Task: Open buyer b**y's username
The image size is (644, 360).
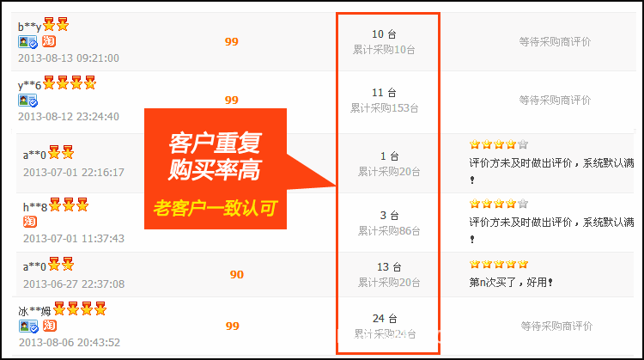Action: pyautogui.click(x=29, y=27)
